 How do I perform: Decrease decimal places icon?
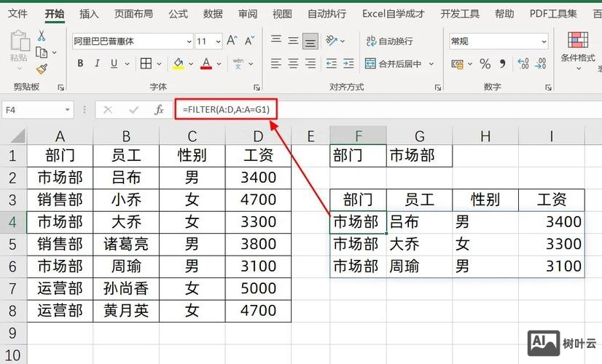541,63
